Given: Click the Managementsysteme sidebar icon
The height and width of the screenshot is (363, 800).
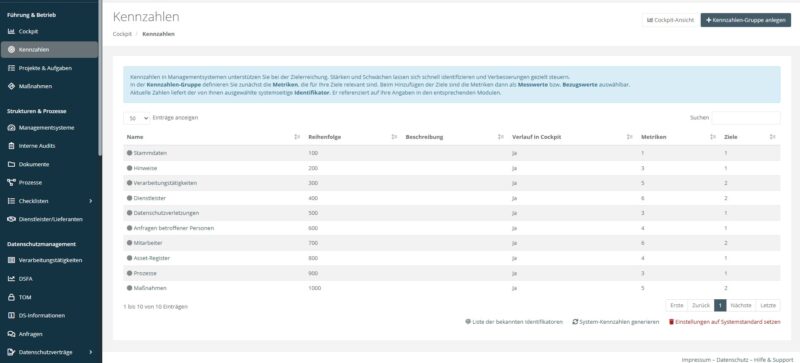Looking at the screenshot, I should tap(11, 128).
